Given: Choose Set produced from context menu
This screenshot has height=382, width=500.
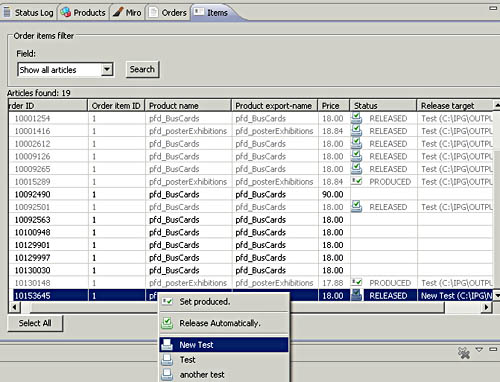Looking at the screenshot, I should coord(224,302).
